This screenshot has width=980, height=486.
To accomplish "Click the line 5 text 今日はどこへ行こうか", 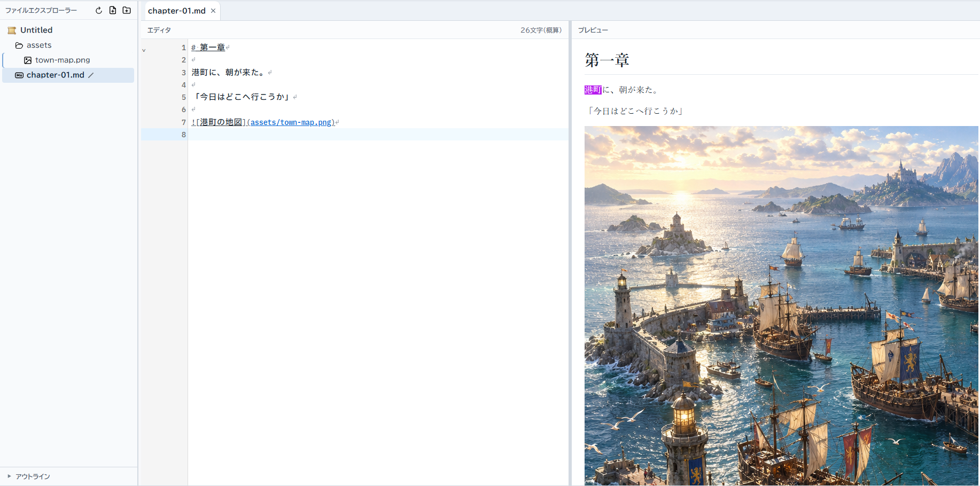I will point(242,97).
